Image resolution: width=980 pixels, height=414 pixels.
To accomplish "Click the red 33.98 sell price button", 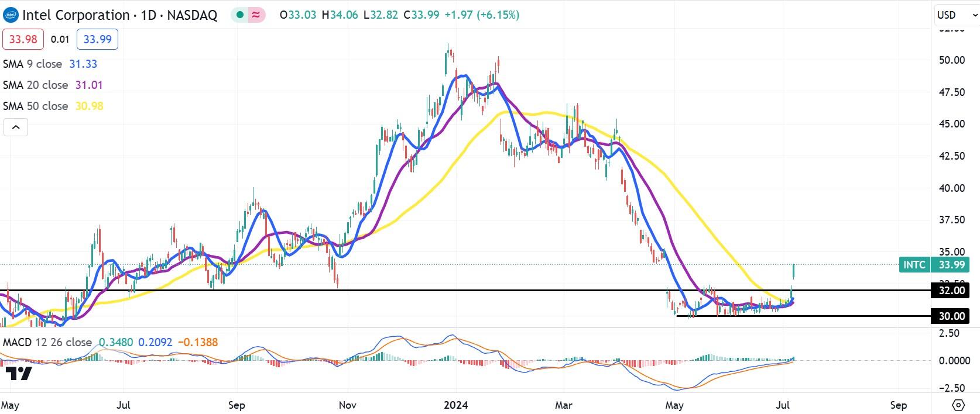I will pos(23,39).
